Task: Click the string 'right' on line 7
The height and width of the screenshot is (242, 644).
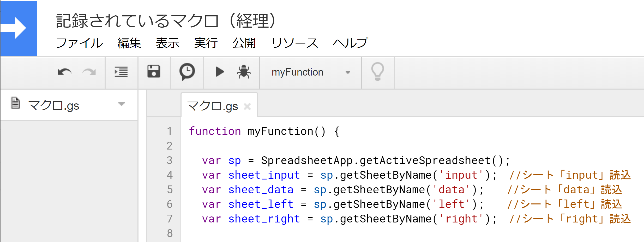Action: [x=461, y=219]
